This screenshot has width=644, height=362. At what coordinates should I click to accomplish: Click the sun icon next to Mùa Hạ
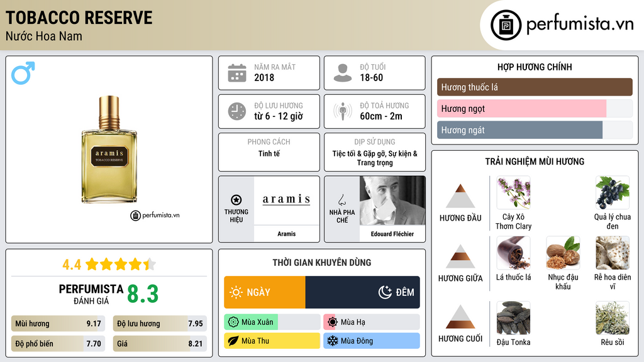pos(333,322)
